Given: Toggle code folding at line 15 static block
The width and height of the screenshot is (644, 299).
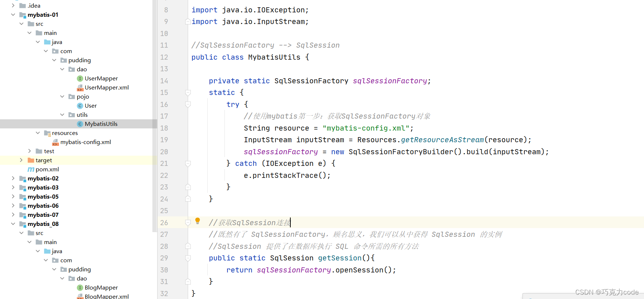Looking at the screenshot, I should 188,93.
